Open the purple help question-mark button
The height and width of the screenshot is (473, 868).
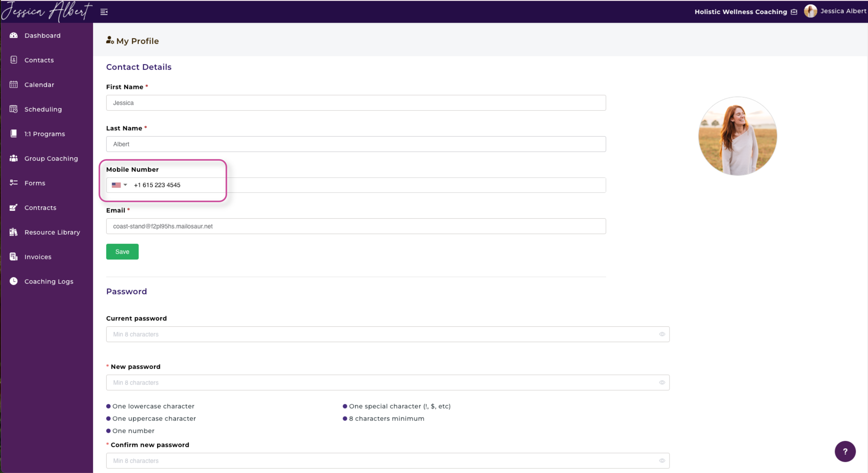coord(845,451)
